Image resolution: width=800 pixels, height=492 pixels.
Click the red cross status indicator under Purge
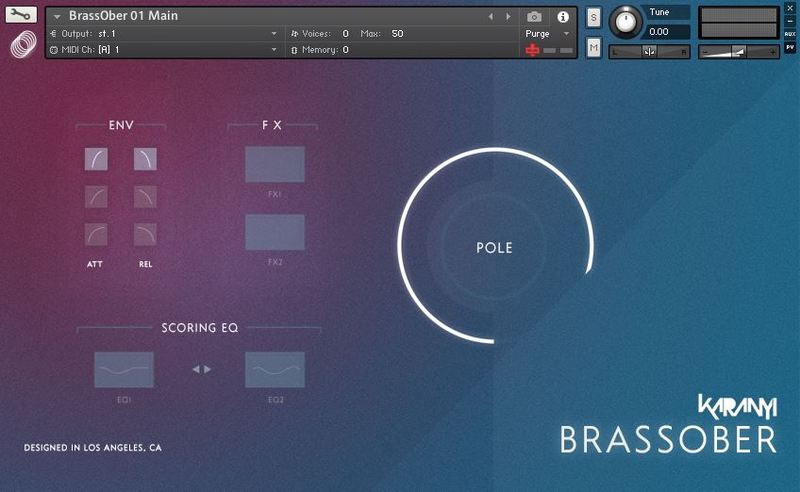[532, 50]
